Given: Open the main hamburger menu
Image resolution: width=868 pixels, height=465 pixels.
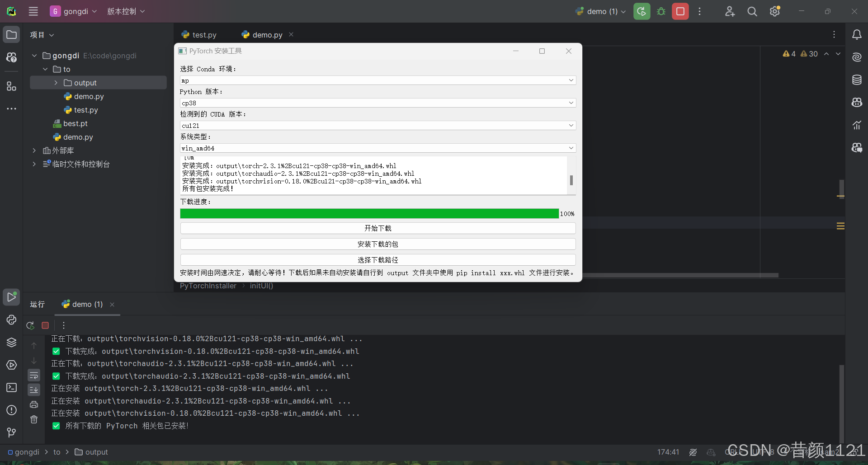Looking at the screenshot, I should coord(33,11).
